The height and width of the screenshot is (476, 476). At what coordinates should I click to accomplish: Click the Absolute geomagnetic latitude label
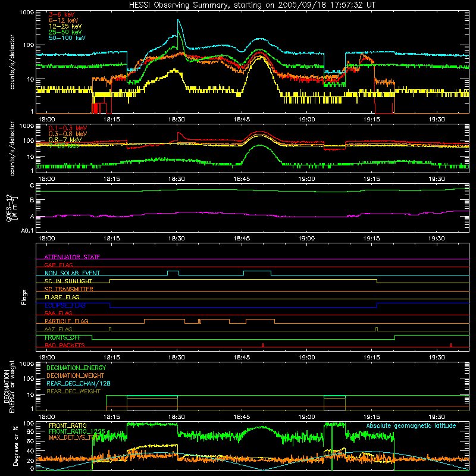coord(411,425)
